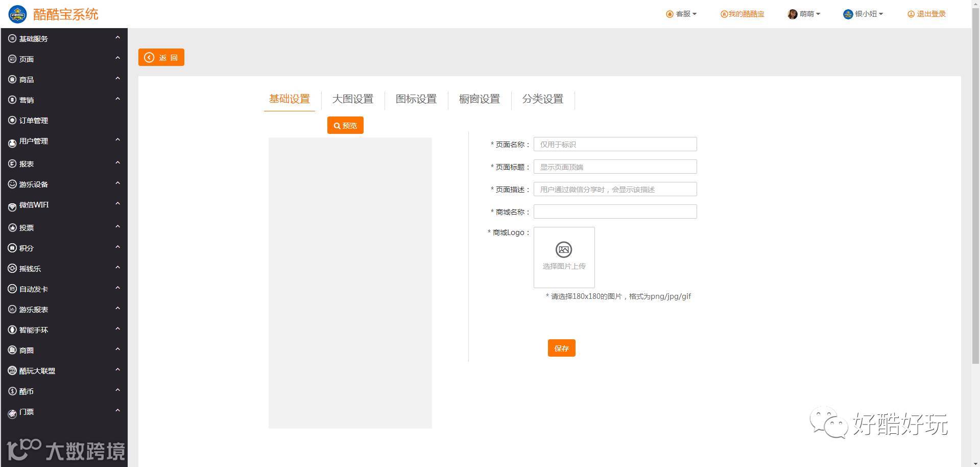Click the 游乐设备 smiley icon
Viewport: 980px width, 467px height.
pyautogui.click(x=12, y=184)
